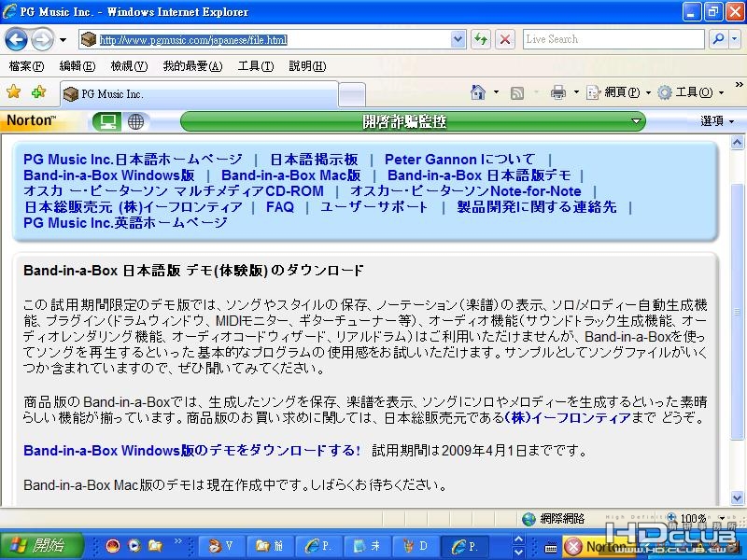Open the 工具(O) command bar menu
The image size is (747, 560).
[690, 91]
